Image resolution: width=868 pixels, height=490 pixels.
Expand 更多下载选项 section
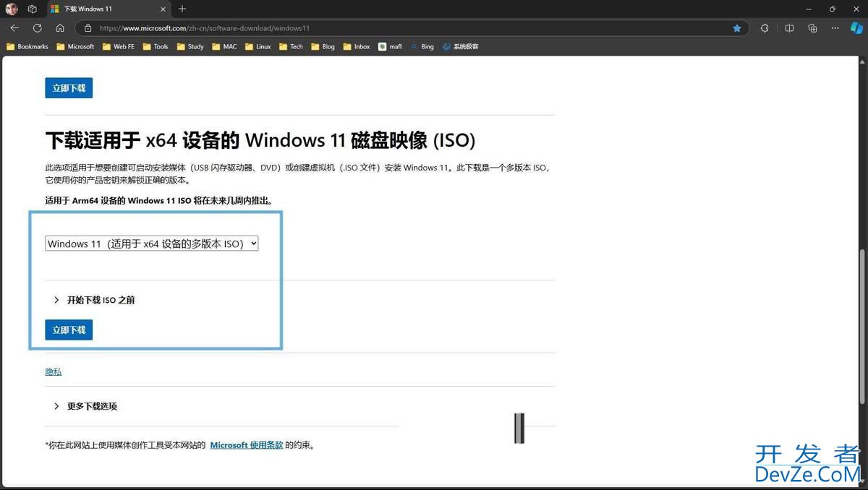pyautogui.click(x=85, y=406)
